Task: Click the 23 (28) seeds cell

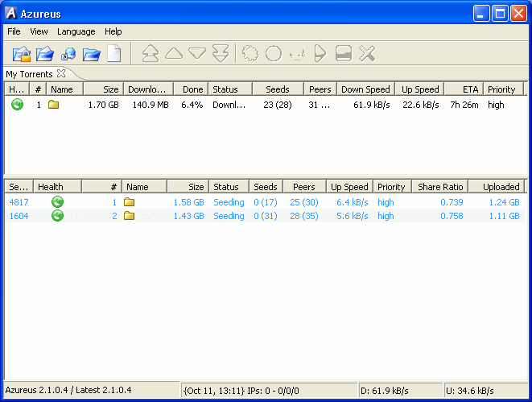Action: pyautogui.click(x=278, y=105)
